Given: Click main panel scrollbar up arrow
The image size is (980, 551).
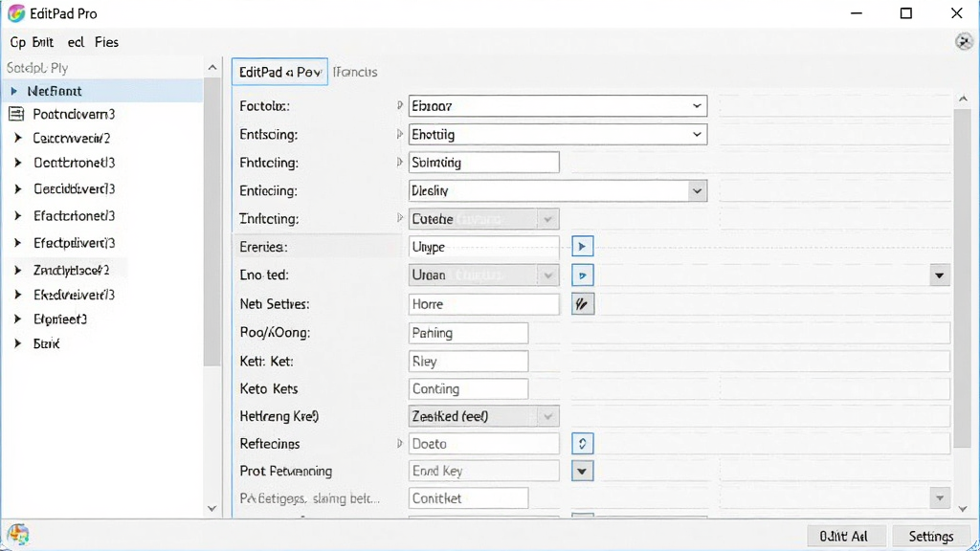Looking at the screenshot, I should 963,99.
